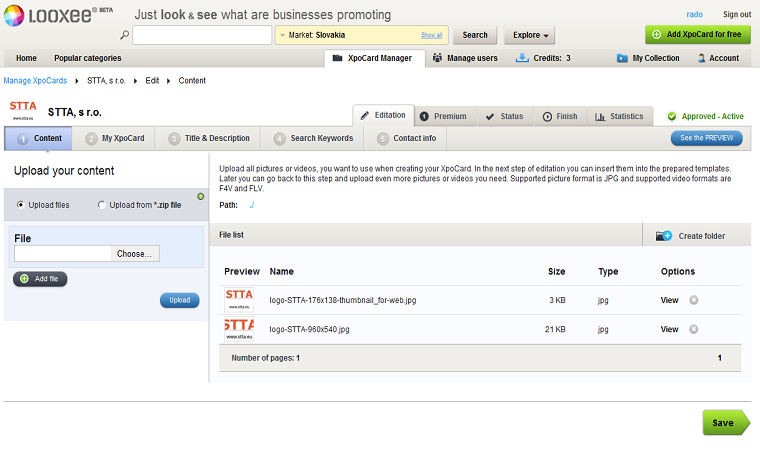
Task: Click the green Approved check icon
Action: [672, 116]
